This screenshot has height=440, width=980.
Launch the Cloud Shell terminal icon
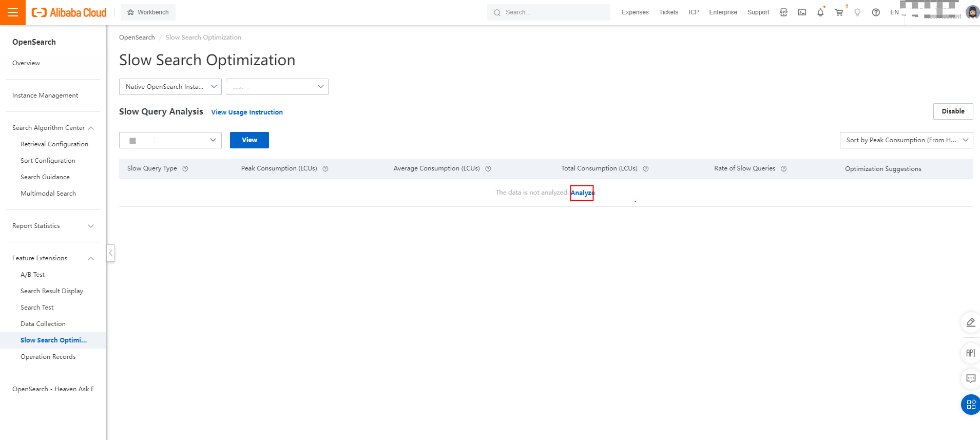[802, 12]
